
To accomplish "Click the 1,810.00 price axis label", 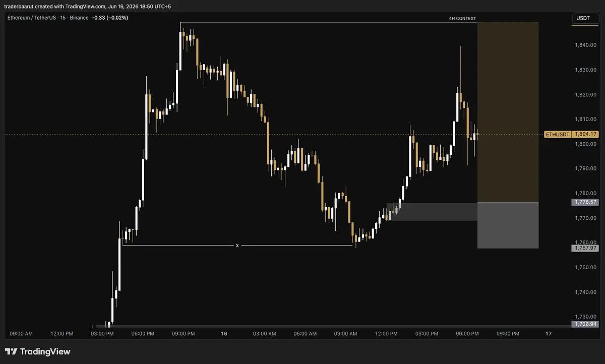I will [x=585, y=119].
